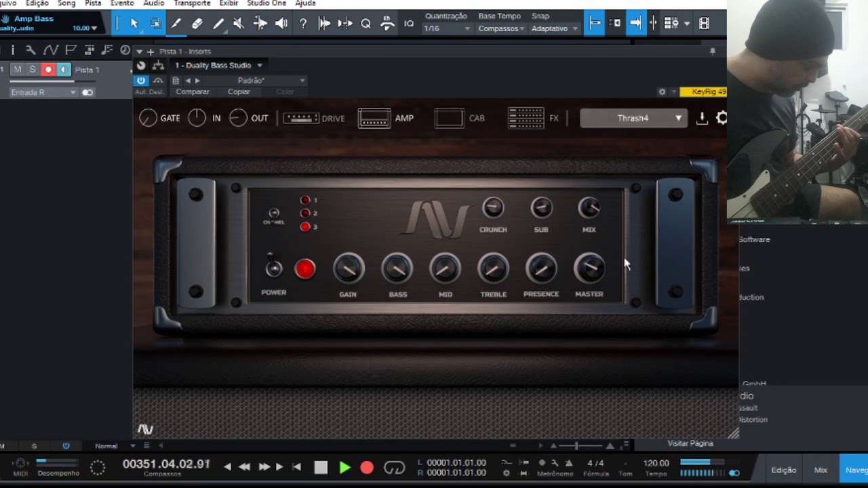Open the Ajuda menu
This screenshot has height=488, width=868.
(x=305, y=3)
